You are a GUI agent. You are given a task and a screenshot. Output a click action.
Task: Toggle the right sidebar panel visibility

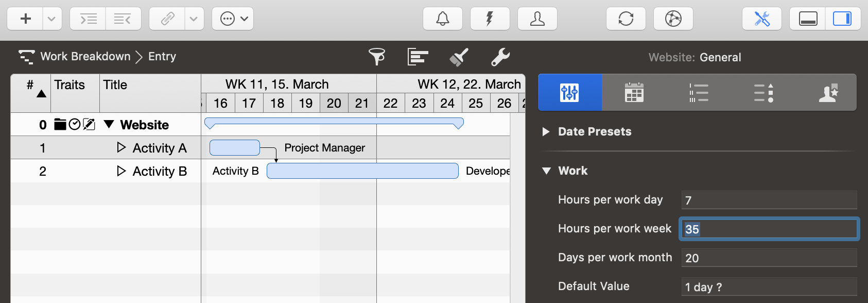(842, 19)
